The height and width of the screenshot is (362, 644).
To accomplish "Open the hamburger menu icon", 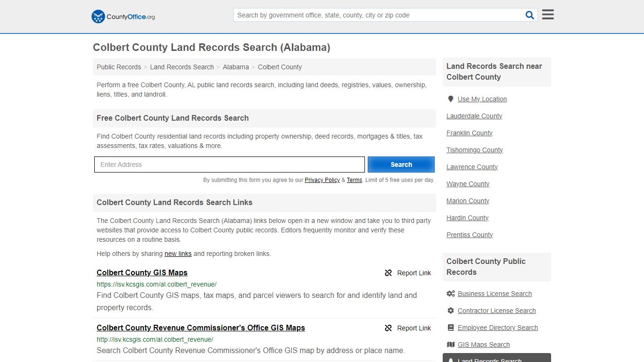I will pos(548,15).
